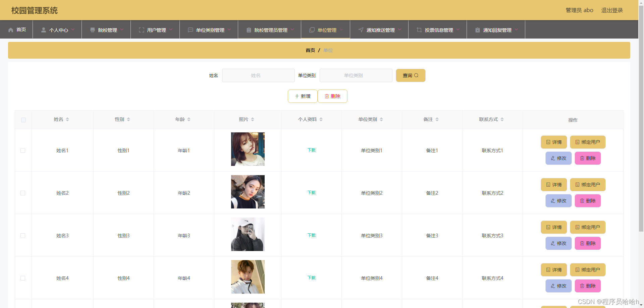Check the checkbox for row 姓名1
Screen dimensions: 644x308
[23, 150]
